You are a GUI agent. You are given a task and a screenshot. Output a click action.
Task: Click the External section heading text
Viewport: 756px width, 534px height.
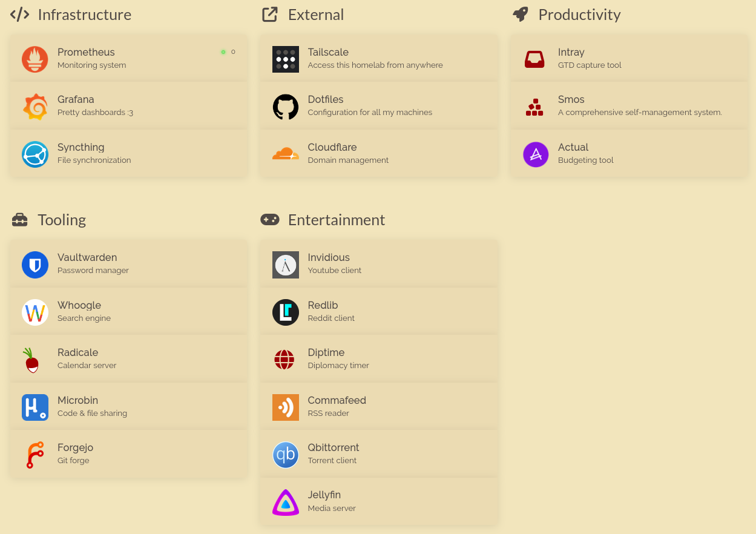316,15
